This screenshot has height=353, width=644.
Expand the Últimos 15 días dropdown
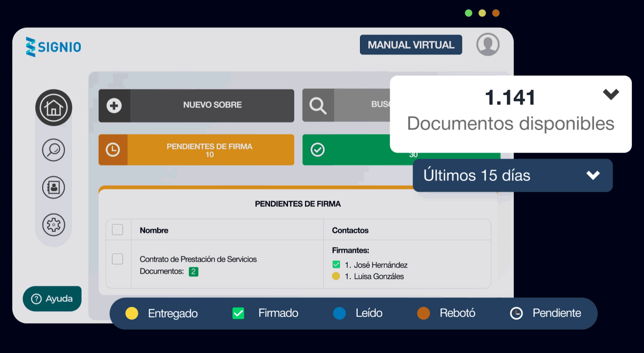(593, 175)
